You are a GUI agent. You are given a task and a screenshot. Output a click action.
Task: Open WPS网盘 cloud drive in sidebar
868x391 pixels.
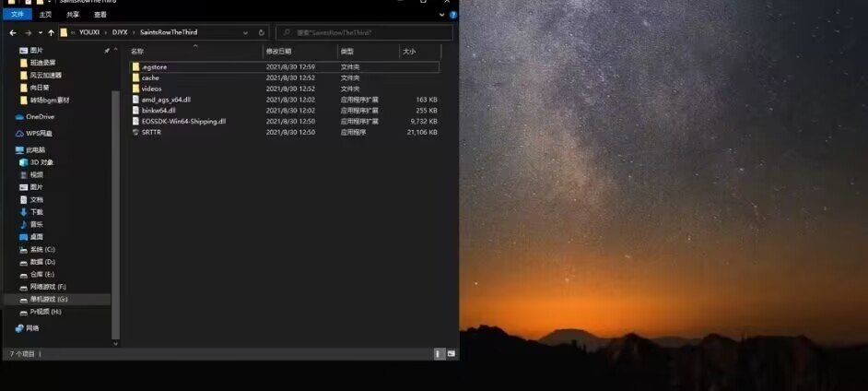[x=41, y=133]
